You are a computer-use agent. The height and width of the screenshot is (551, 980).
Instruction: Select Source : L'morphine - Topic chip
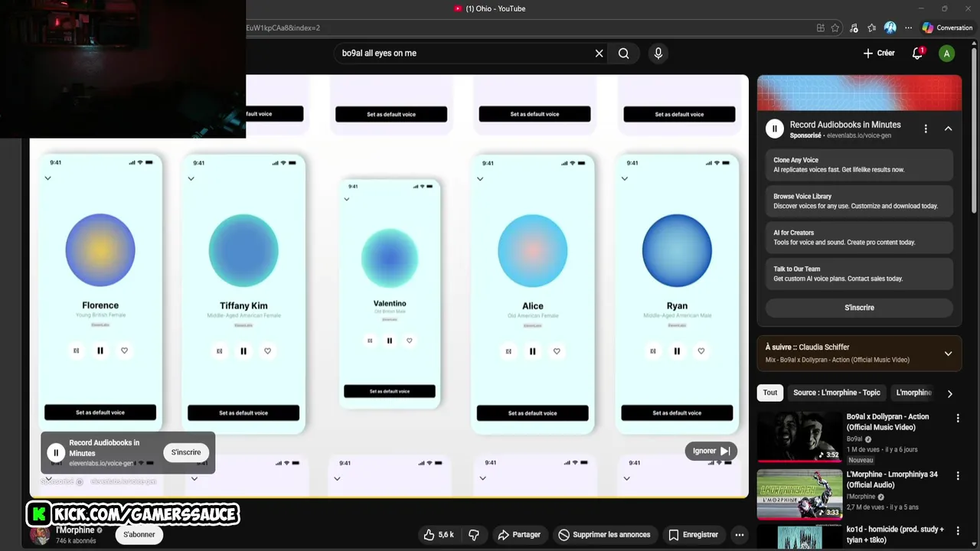click(837, 393)
